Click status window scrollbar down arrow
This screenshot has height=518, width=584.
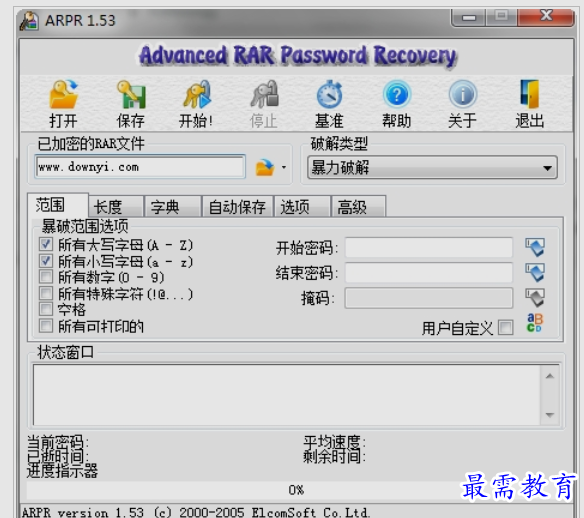click(550, 414)
